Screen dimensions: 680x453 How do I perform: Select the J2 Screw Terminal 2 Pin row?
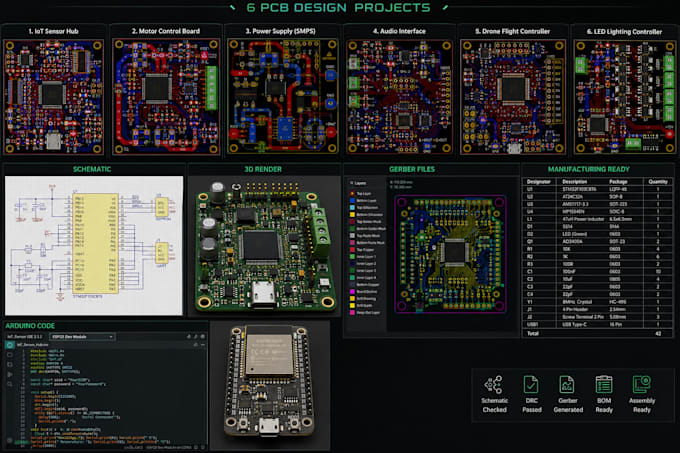click(598, 317)
